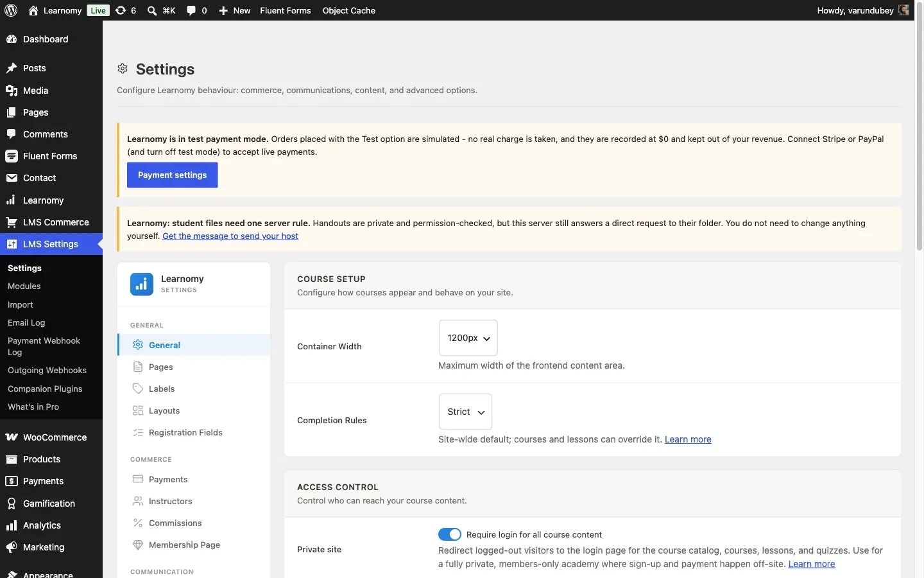Viewport: 924px width, 578px height.
Task: Click the gear icon beside Settings heading
Action: 123,68
